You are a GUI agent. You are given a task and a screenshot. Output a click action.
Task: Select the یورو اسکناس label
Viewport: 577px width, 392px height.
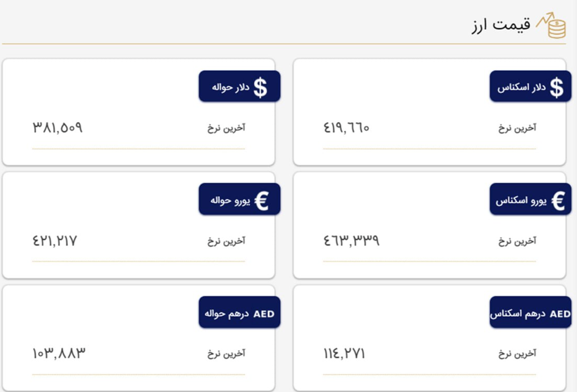(x=521, y=201)
